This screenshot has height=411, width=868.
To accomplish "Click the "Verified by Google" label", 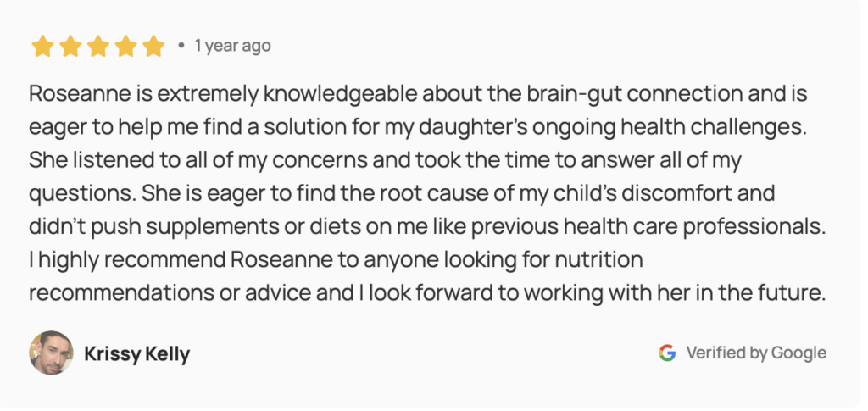I will pos(756,353).
